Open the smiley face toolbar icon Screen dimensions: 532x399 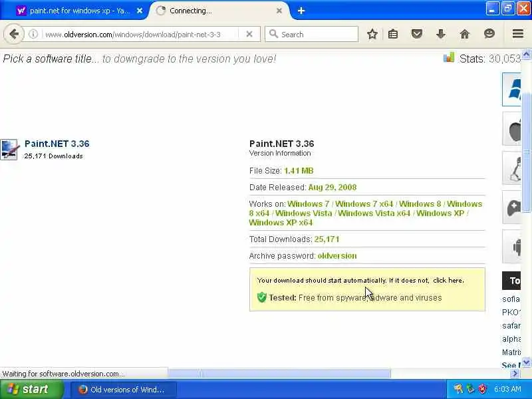(489, 34)
